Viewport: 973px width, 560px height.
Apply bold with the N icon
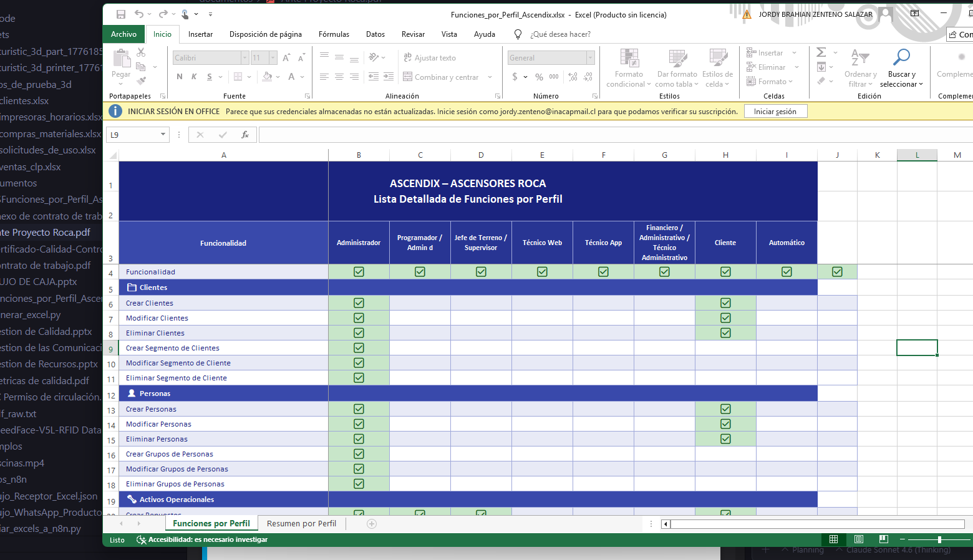point(180,77)
